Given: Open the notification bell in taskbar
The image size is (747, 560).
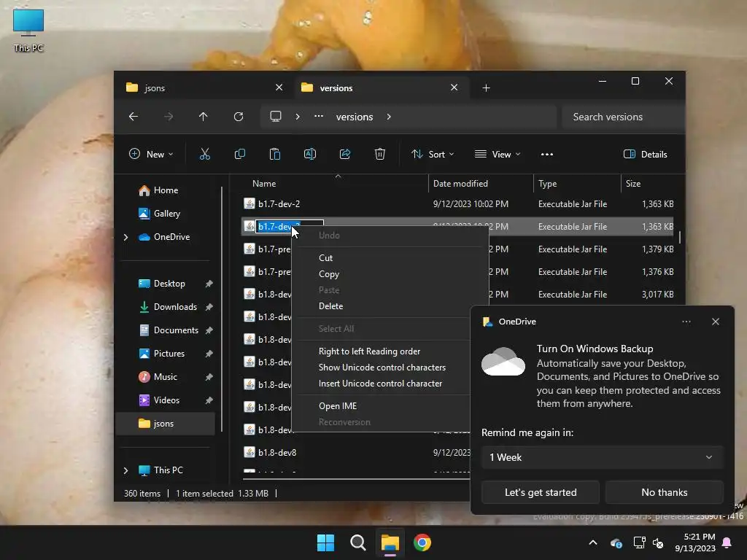Looking at the screenshot, I should coord(727,542).
